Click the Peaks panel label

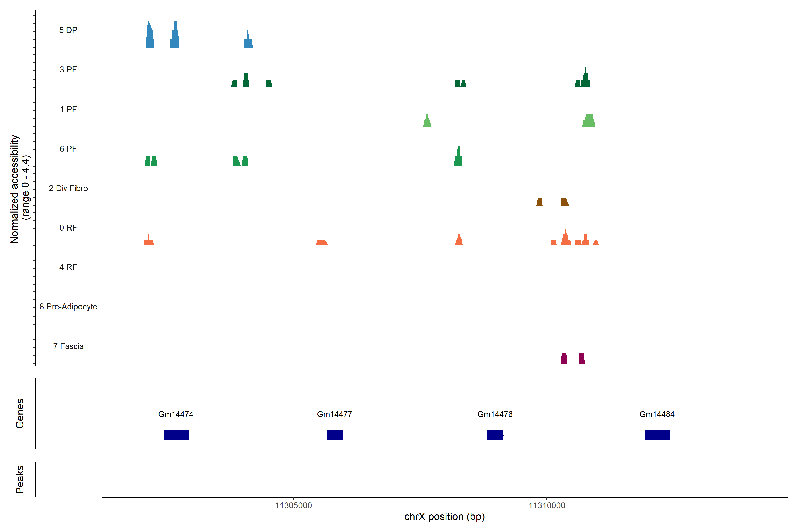(x=20, y=479)
